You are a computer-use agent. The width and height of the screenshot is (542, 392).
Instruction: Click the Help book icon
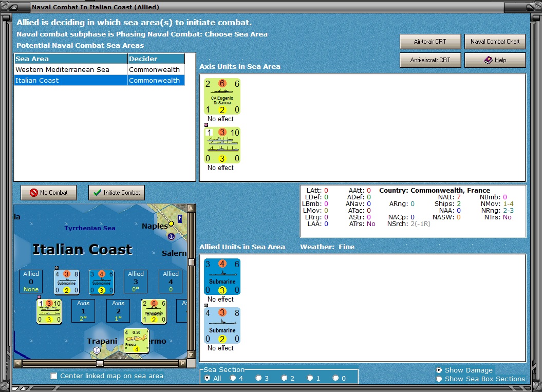click(x=488, y=60)
